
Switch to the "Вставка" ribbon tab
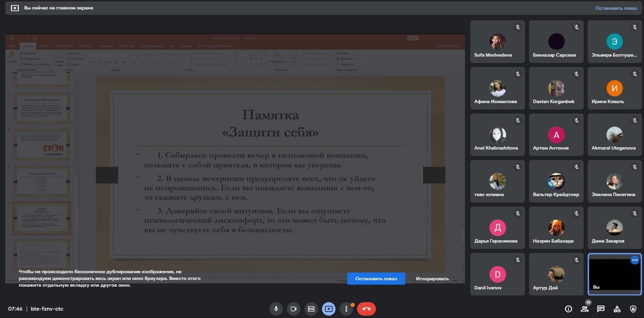click(x=45, y=46)
